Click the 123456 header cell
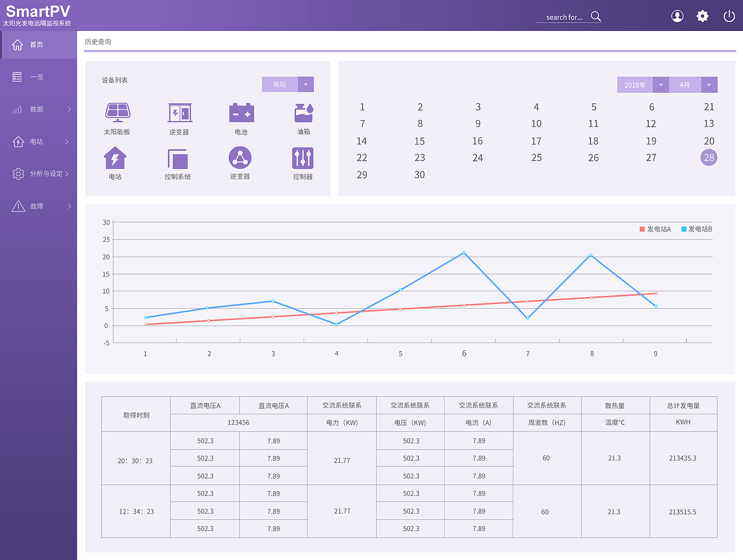Screen dimensions: 743x560 point(239,422)
